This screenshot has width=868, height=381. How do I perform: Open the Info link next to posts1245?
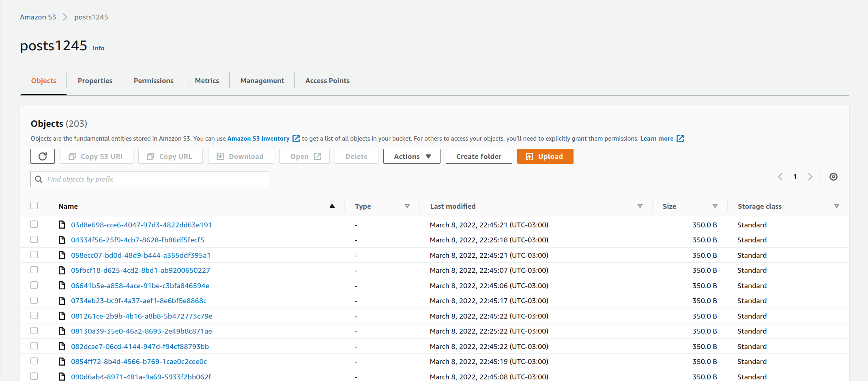pos(99,48)
